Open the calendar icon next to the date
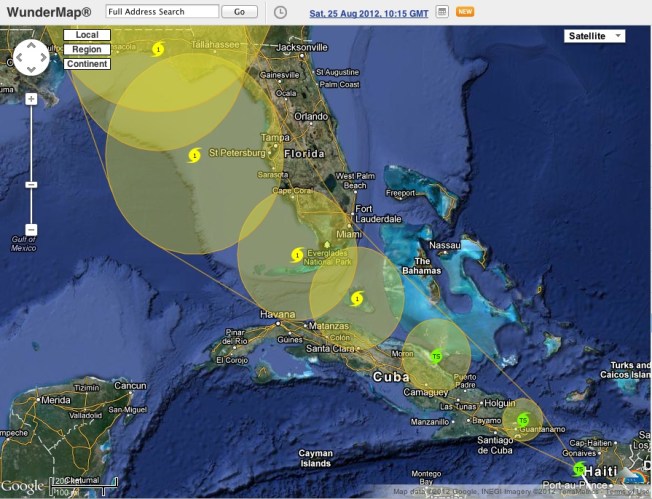Viewport: 652px width, 499px height. click(x=442, y=12)
